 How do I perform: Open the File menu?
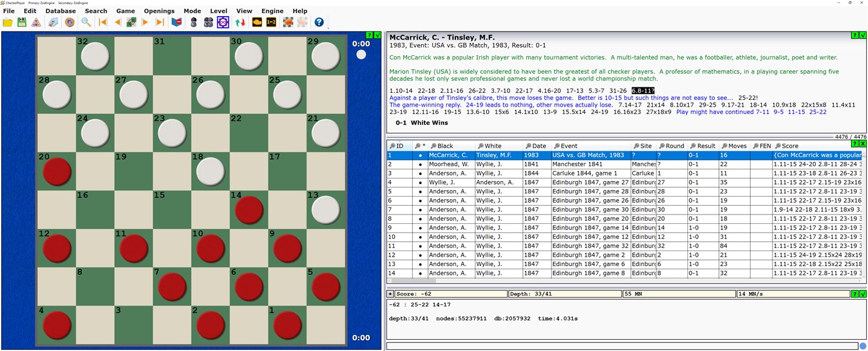[9, 11]
